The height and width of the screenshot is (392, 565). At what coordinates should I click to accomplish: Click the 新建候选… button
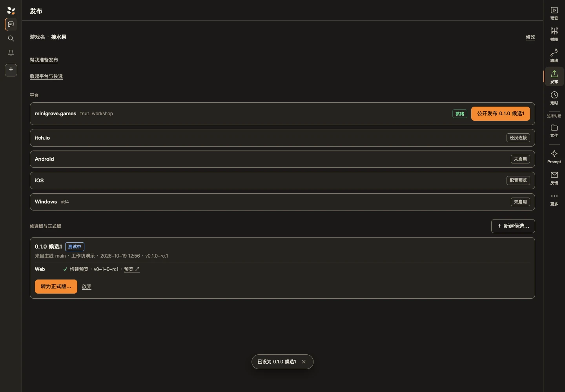tap(513, 226)
